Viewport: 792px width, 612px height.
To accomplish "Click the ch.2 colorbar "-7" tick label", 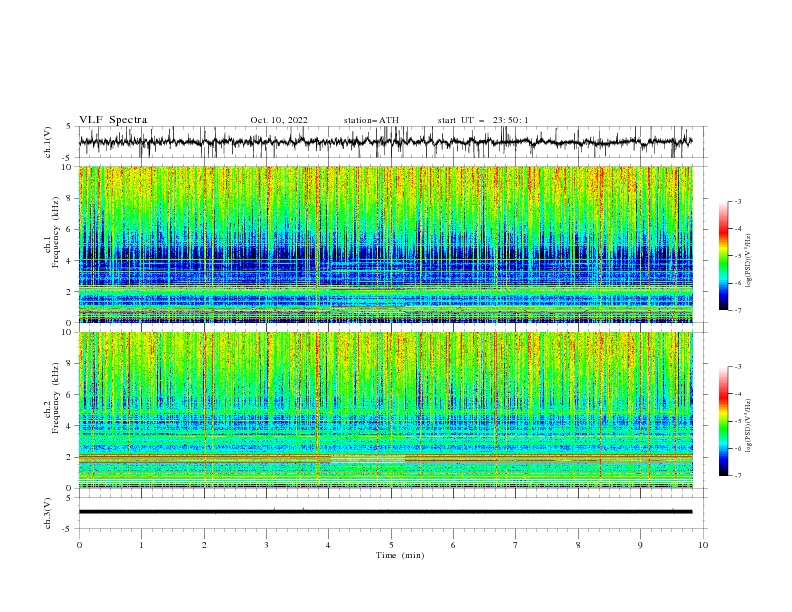I will (x=737, y=476).
